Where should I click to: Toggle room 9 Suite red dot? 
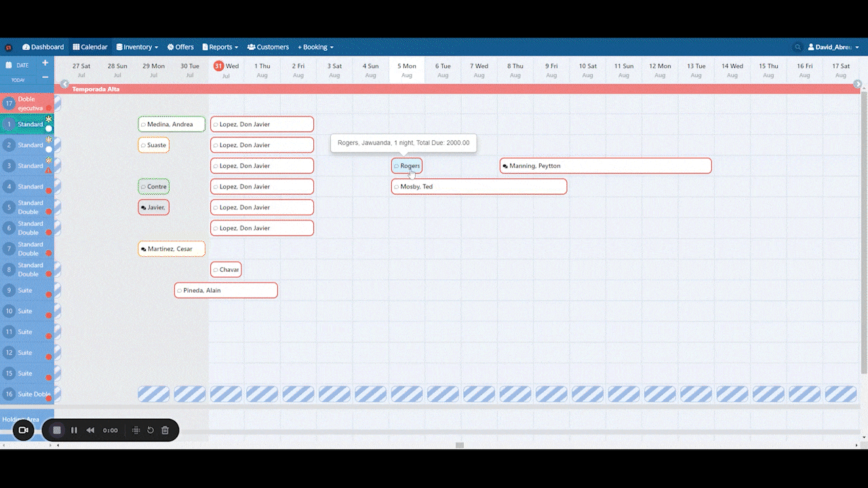tap(49, 295)
